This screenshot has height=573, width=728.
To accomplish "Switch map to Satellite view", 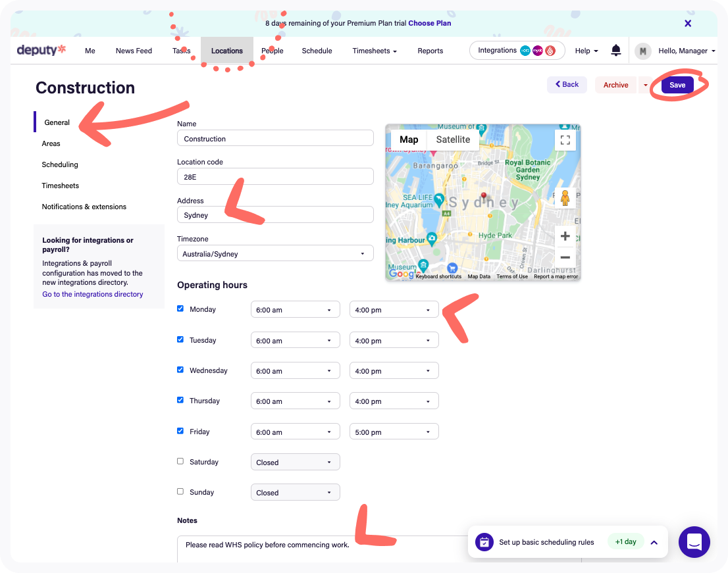I will [453, 139].
